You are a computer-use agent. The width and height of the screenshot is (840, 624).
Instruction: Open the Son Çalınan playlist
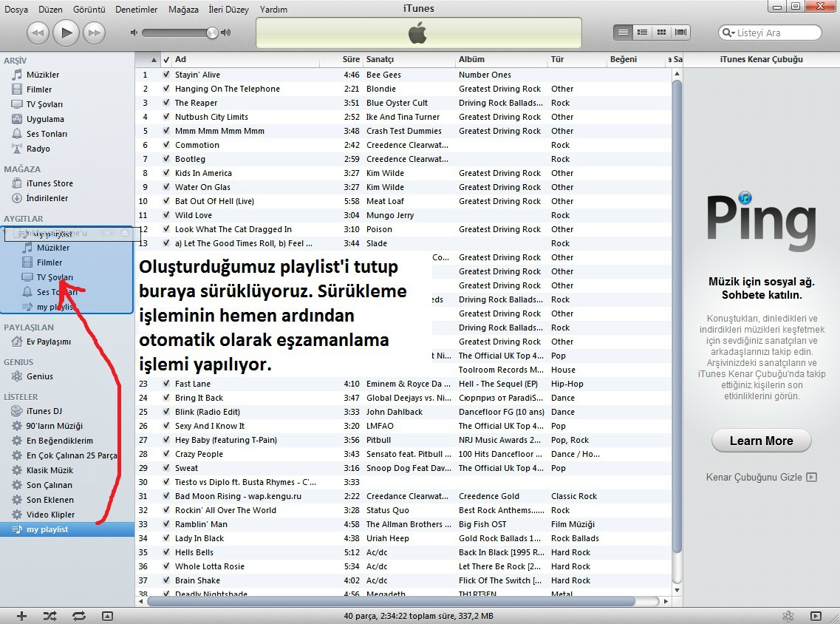pos(49,485)
